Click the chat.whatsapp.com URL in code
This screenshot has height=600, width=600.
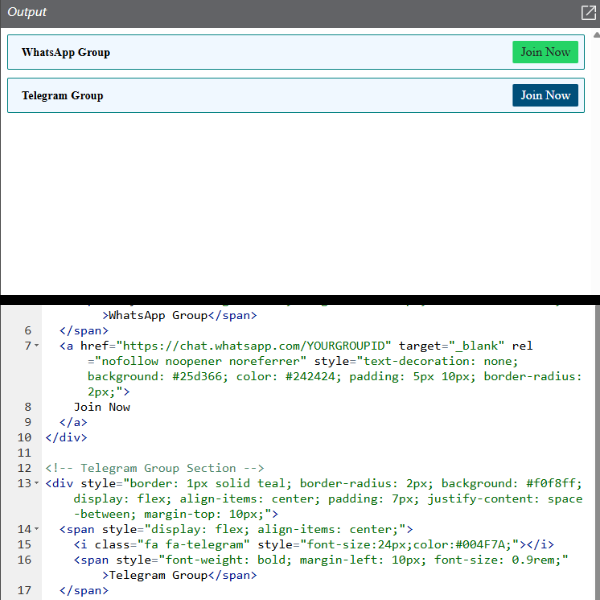pos(253,346)
